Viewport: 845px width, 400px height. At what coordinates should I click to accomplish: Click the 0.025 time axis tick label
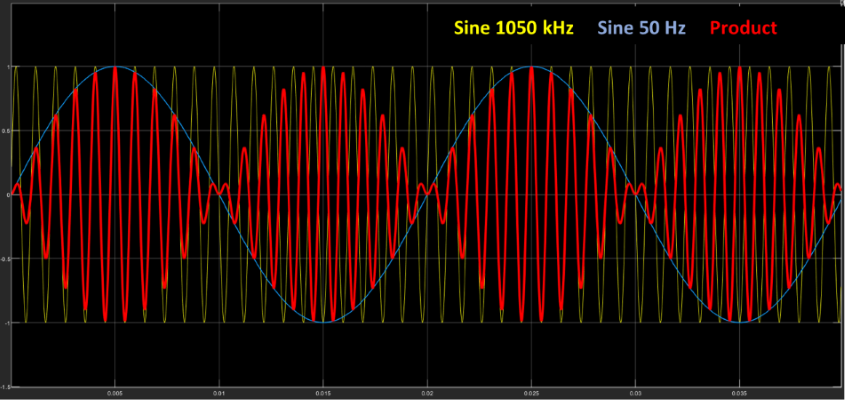pyautogui.click(x=532, y=394)
